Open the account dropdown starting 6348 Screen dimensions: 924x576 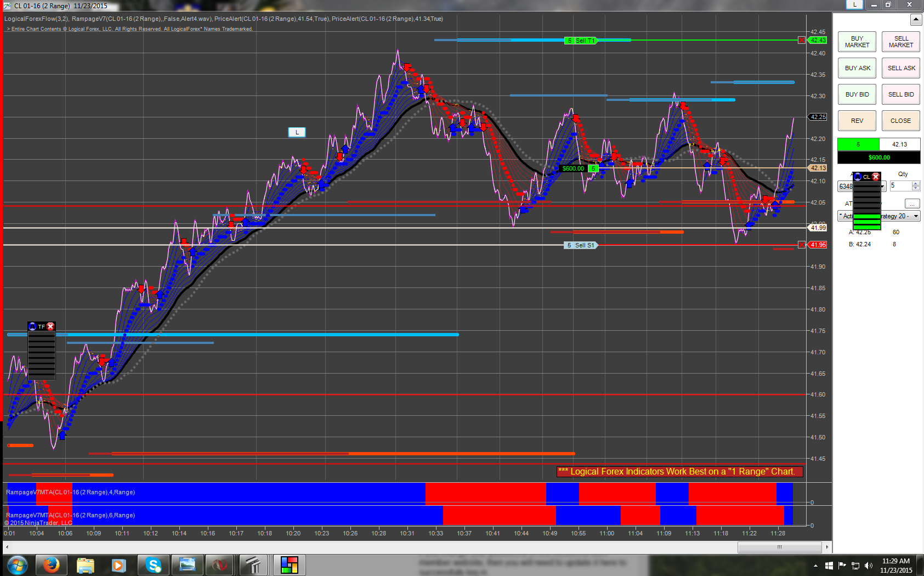(x=883, y=187)
